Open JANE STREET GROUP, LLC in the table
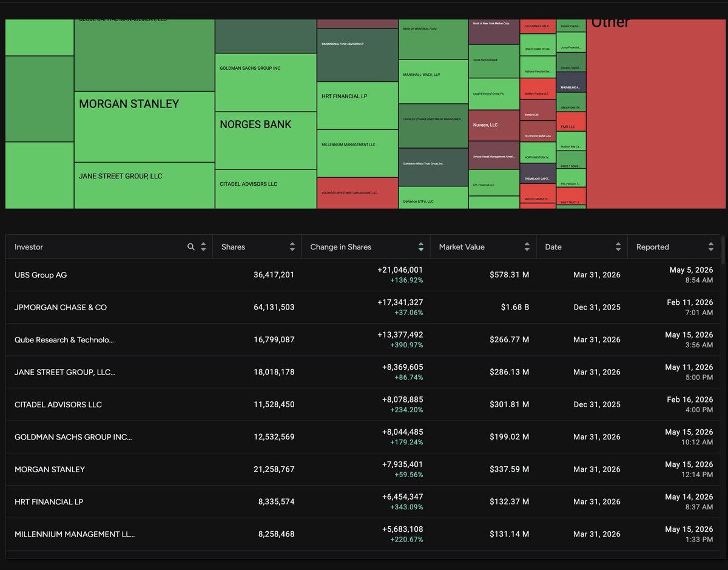728x570 pixels. [363, 372]
